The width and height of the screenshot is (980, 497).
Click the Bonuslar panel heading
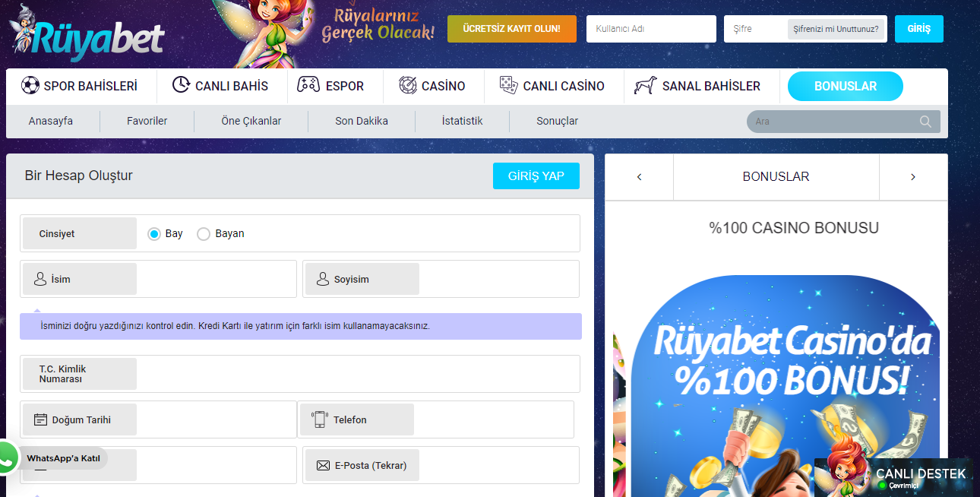[776, 176]
